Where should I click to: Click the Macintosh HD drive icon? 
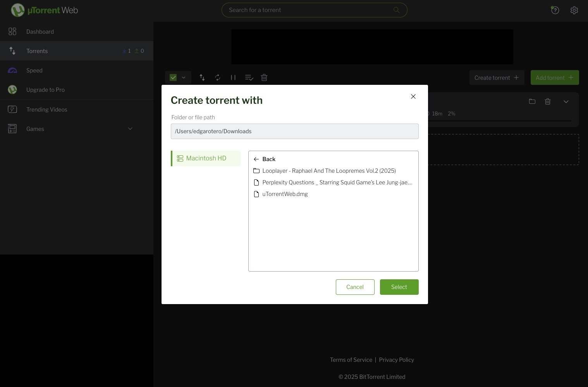(180, 158)
